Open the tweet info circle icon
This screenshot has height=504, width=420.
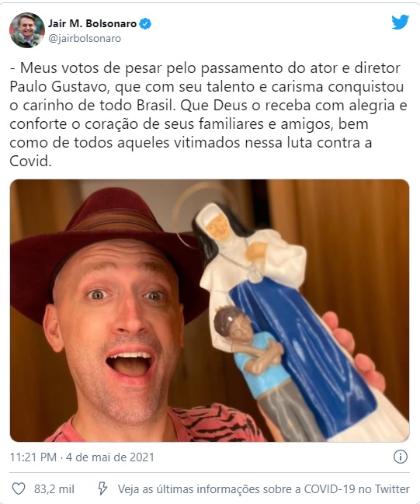pos(401,457)
